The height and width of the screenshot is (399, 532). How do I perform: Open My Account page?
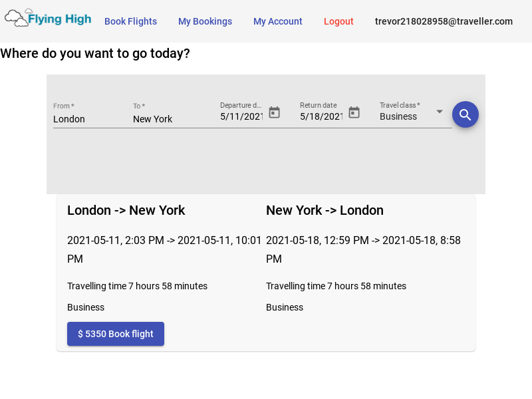click(x=277, y=21)
